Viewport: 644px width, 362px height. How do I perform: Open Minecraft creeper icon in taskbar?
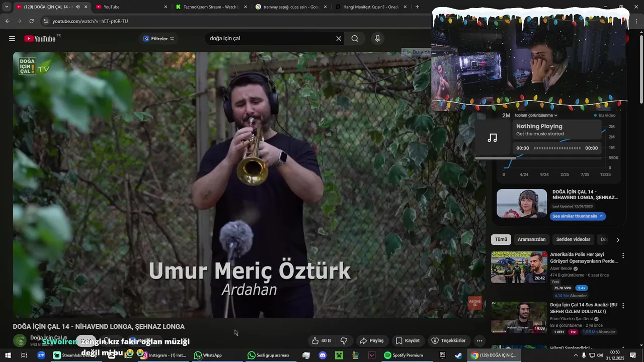pyautogui.click(x=339, y=355)
